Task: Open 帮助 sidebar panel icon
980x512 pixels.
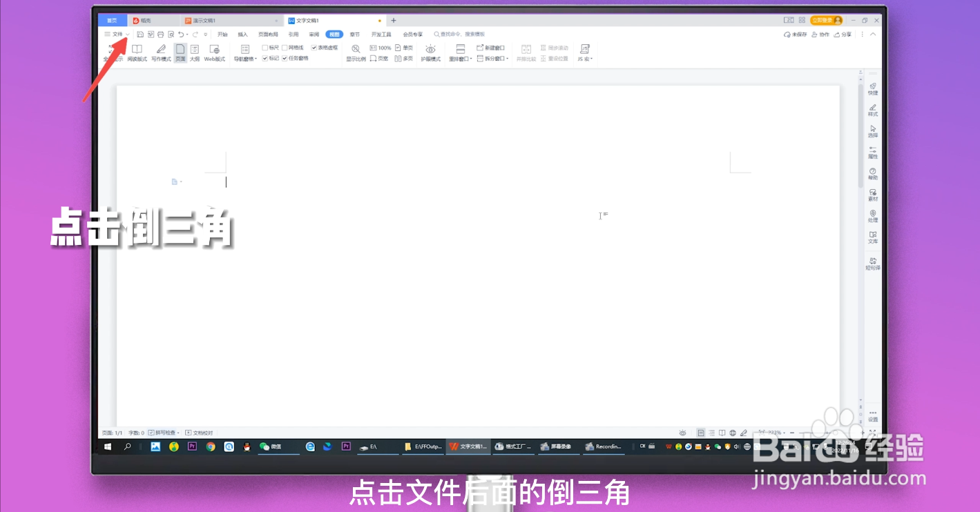Action: pyautogui.click(x=873, y=174)
